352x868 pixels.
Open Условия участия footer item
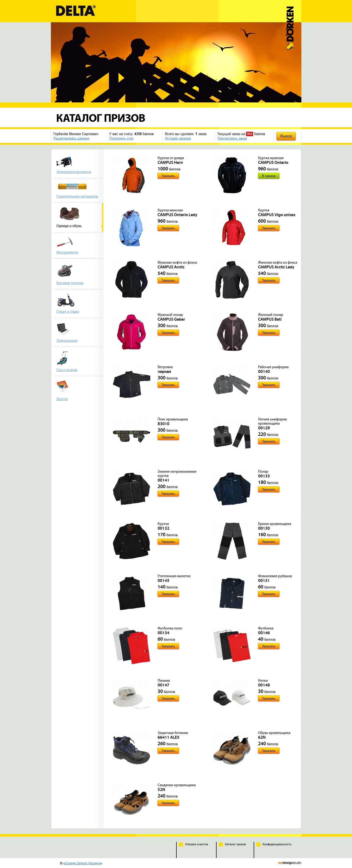196,844
